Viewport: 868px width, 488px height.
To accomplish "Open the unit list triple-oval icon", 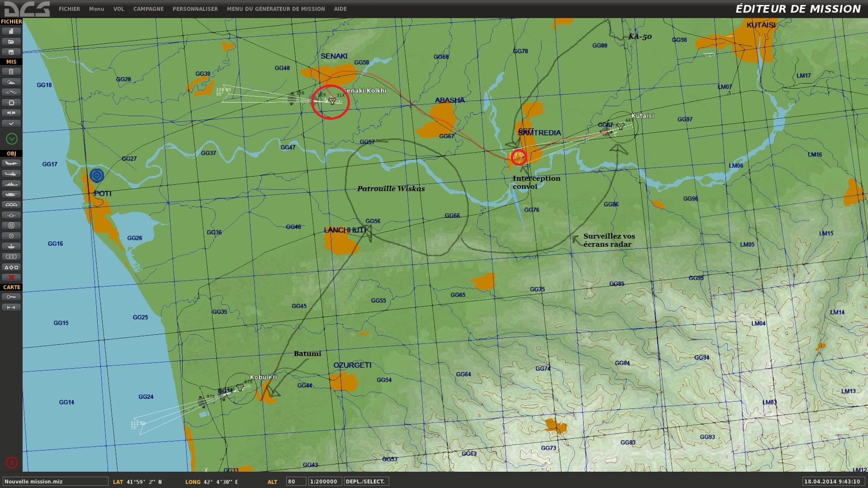I will tap(11, 257).
